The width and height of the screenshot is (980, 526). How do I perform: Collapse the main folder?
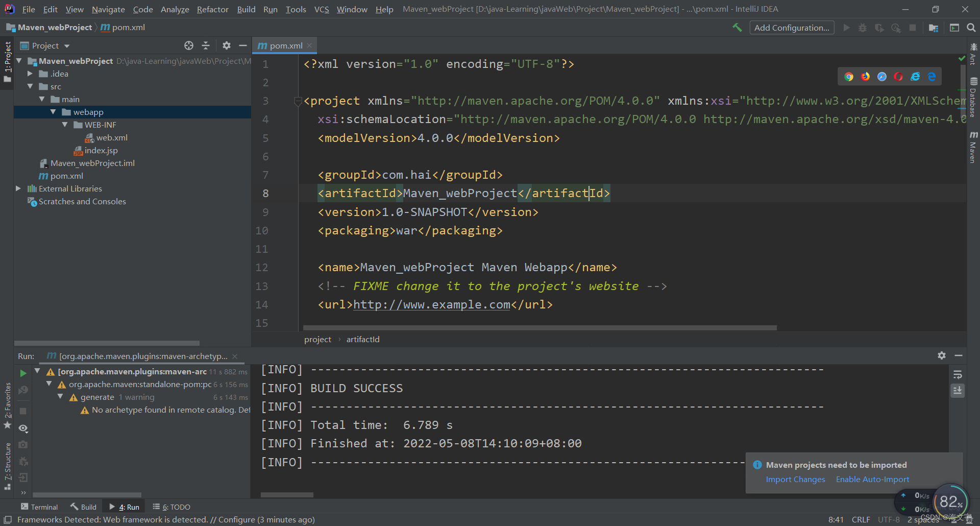tap(42, 99)
